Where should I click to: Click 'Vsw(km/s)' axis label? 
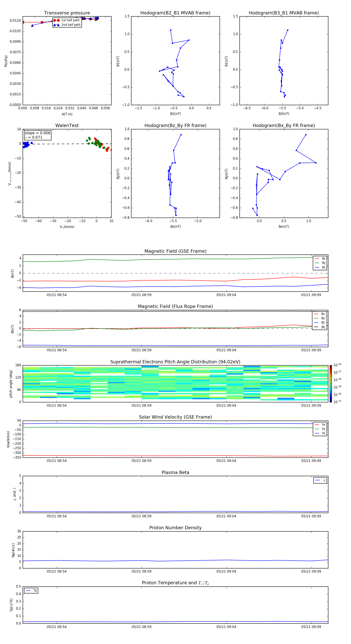[8, 439]
